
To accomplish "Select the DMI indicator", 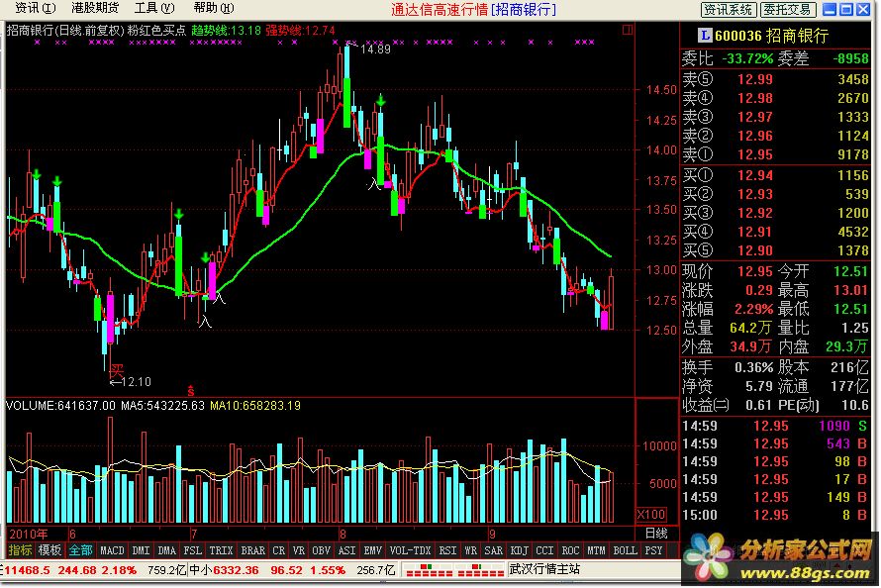I will pyautogui.click(x=141, y=551).
